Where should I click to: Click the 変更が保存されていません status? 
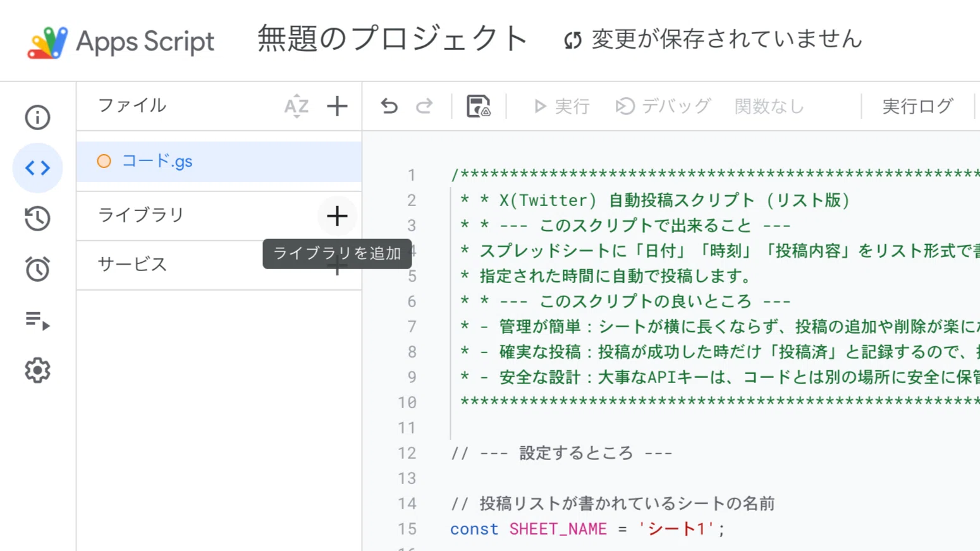pos(726,39)
